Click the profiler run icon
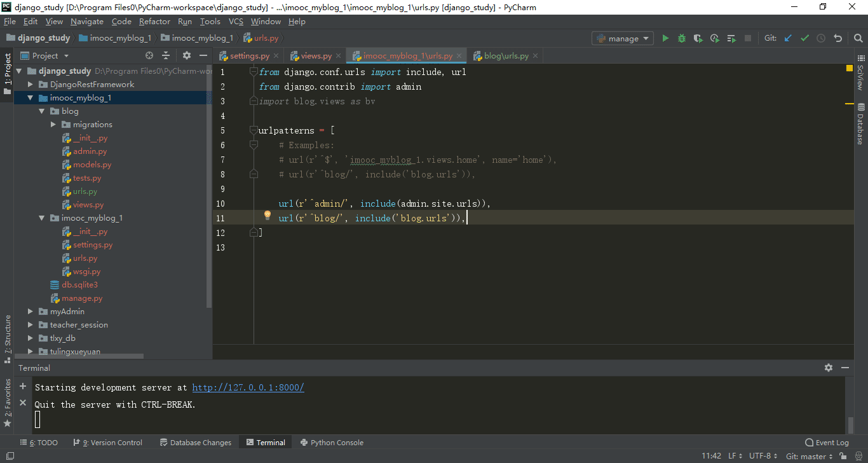This screenshot has height=463, width=868. pos(715,38)
